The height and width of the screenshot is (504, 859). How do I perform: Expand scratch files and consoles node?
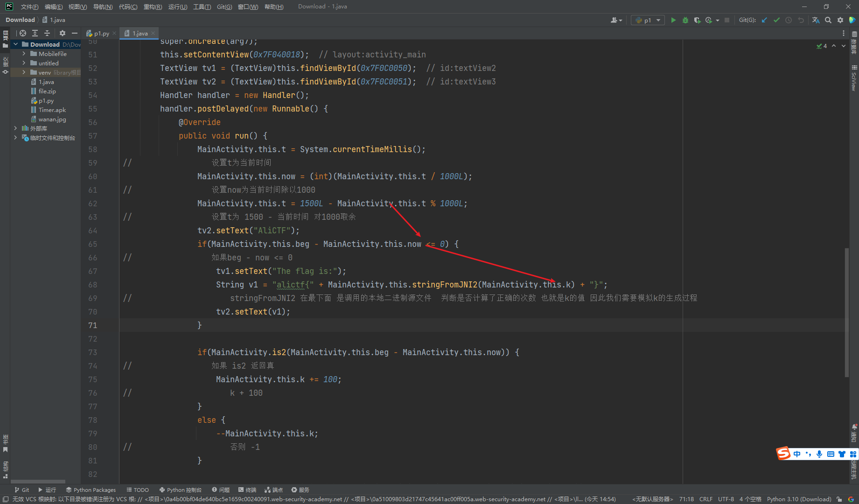point(15,138)
